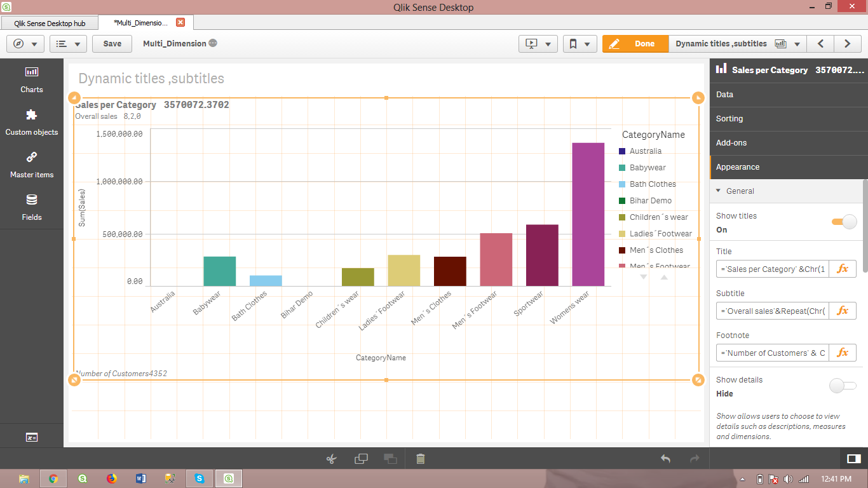Expand the Data section
Viewport: 868px width, 488px height.
pyautogui.click(x=789, y=95)
